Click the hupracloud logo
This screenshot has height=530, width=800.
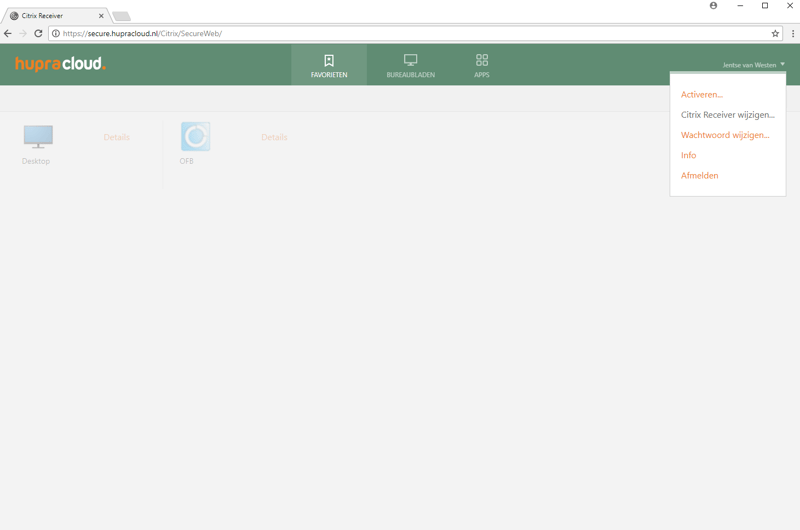60,64
